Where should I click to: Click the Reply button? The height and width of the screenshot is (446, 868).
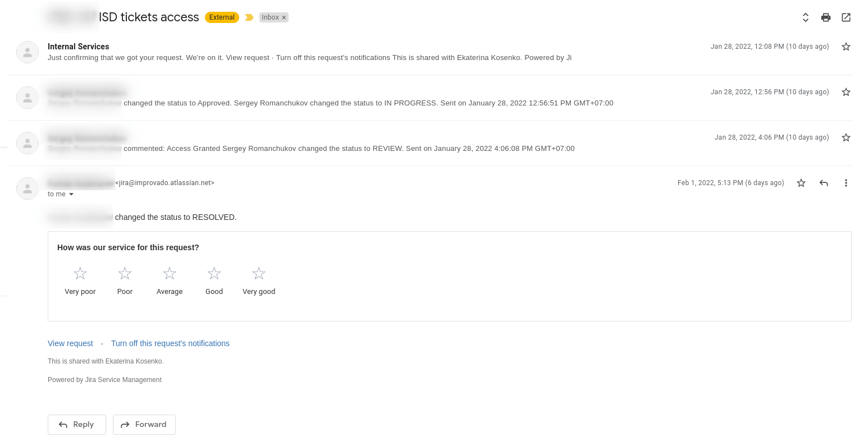click(77, 425)
